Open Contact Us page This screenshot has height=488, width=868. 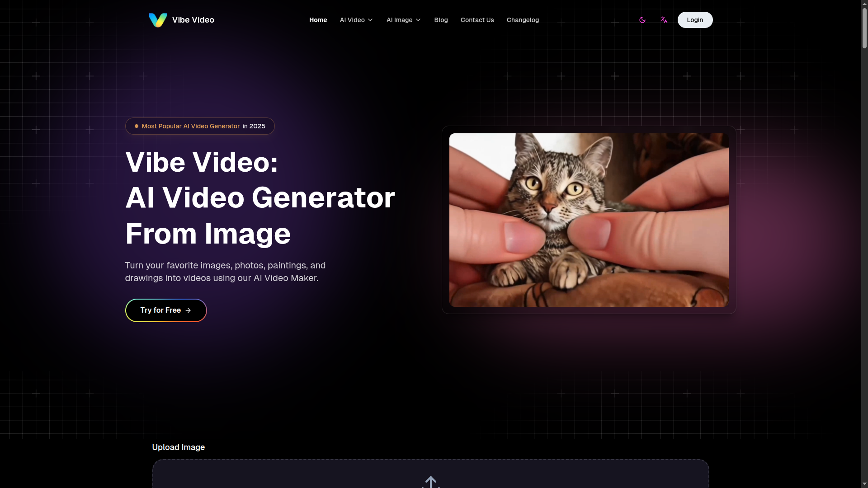coord(477,20)
